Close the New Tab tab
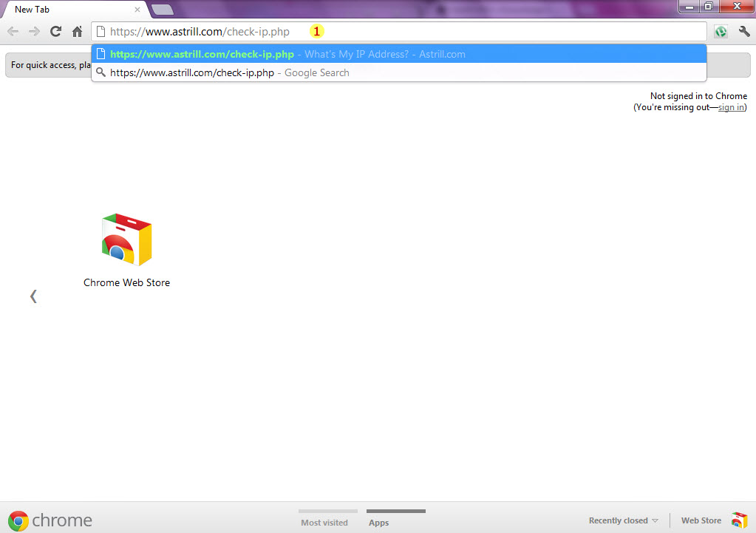The image size is (756, 533). point(137,9)
